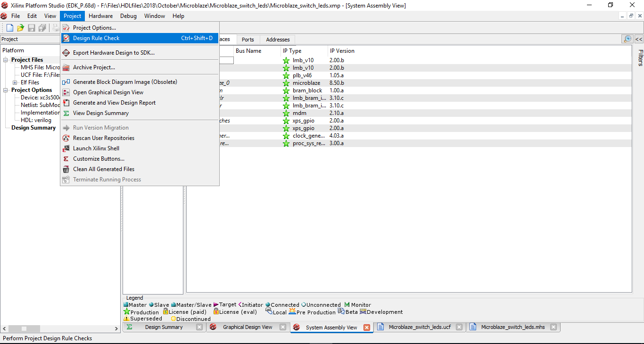Viewport: 644px width, 344px height.
Task: Click the Platform panel label
Action: click(x=13, y=50)
